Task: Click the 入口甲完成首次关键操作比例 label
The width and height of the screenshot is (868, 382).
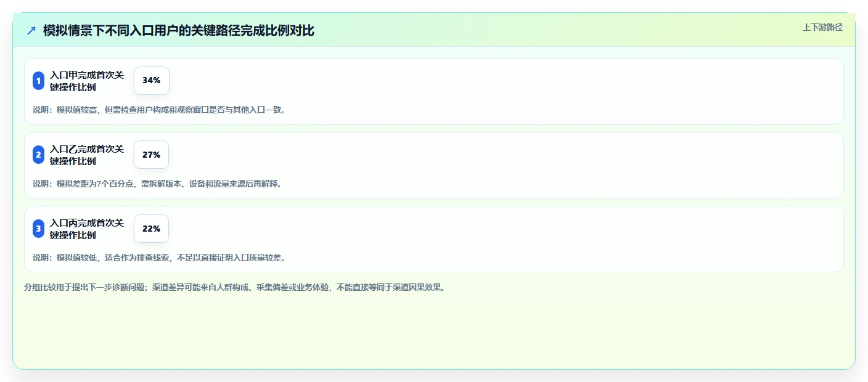Action: 87,81
